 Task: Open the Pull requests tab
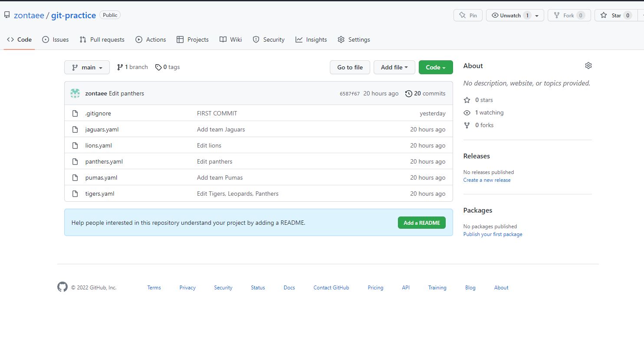coord(102,39)
